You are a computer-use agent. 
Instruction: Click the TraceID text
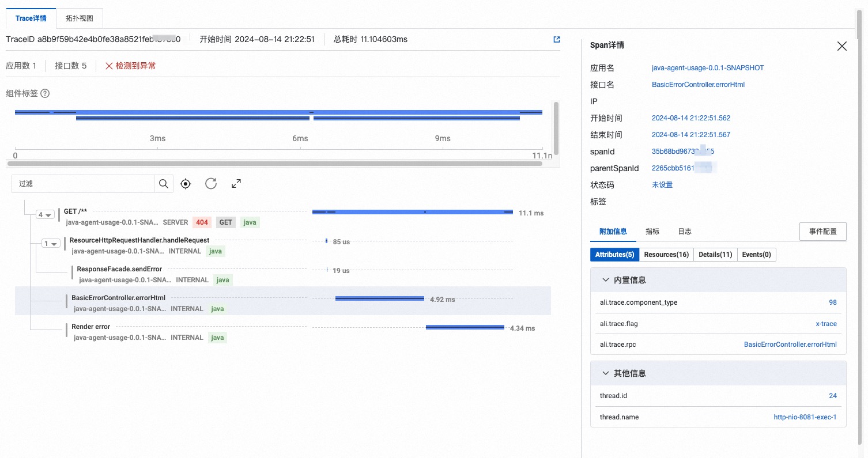click(93, 39)
